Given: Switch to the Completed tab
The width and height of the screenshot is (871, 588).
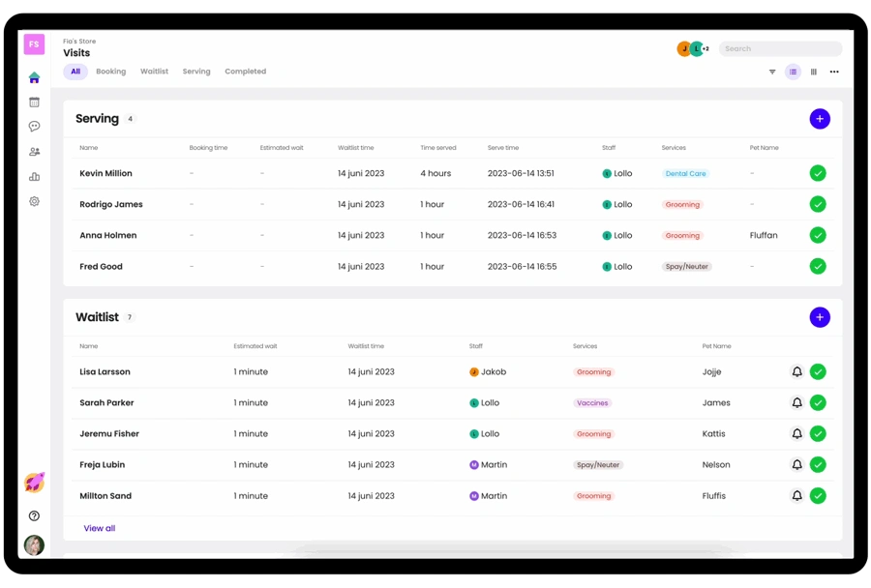Looking at the screenshot, I should tap(245, 72).
